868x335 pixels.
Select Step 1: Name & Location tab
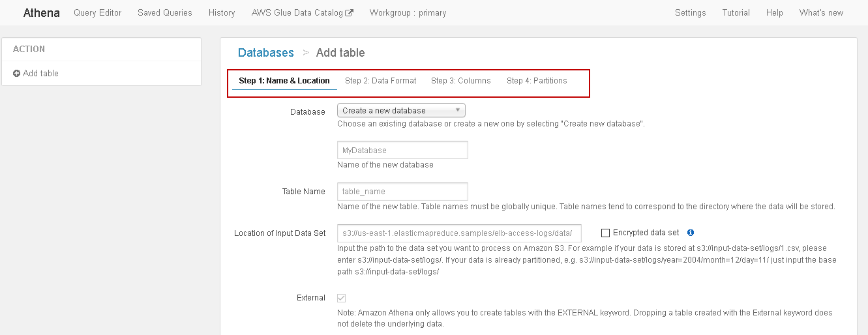284,81
